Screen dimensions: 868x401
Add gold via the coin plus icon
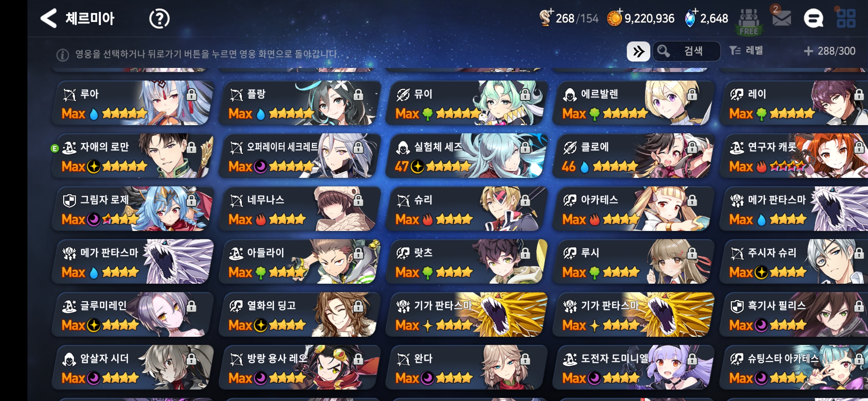[x=614, y=18]
